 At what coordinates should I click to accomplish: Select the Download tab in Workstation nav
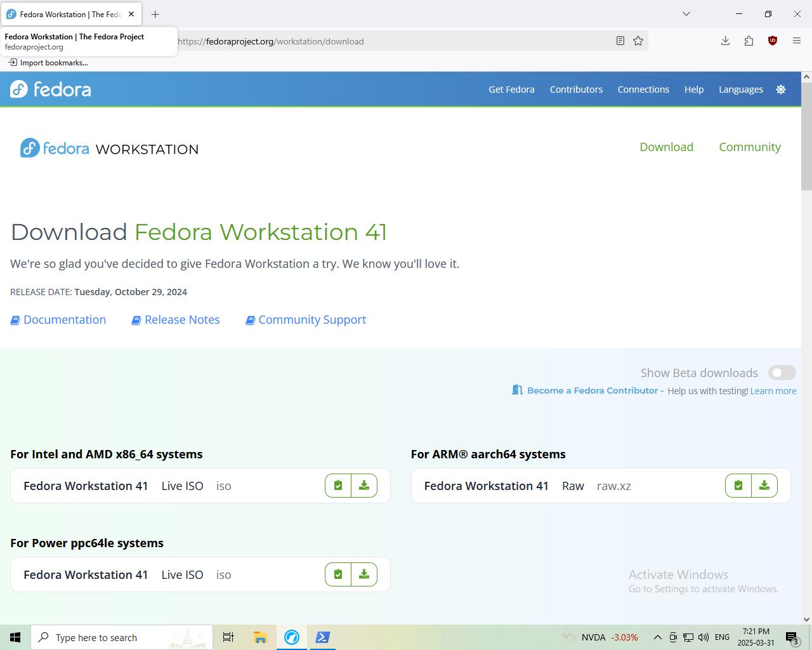tap(666, 147)
